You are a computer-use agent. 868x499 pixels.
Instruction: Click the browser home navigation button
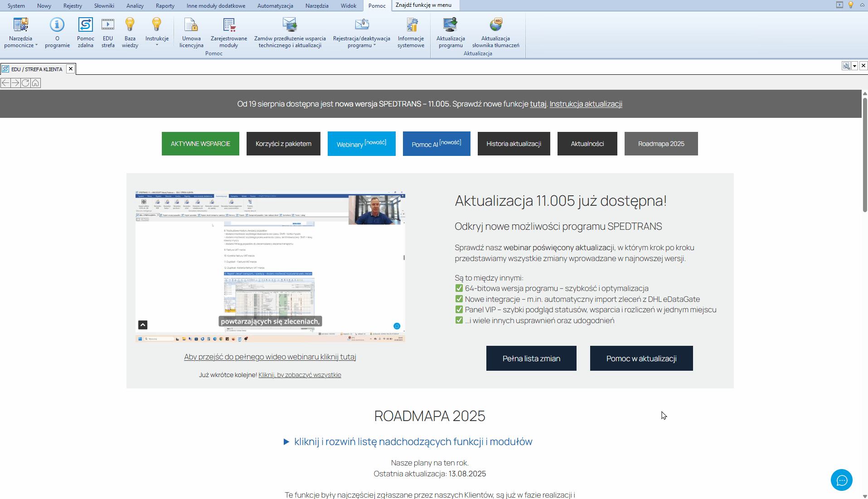36,83
